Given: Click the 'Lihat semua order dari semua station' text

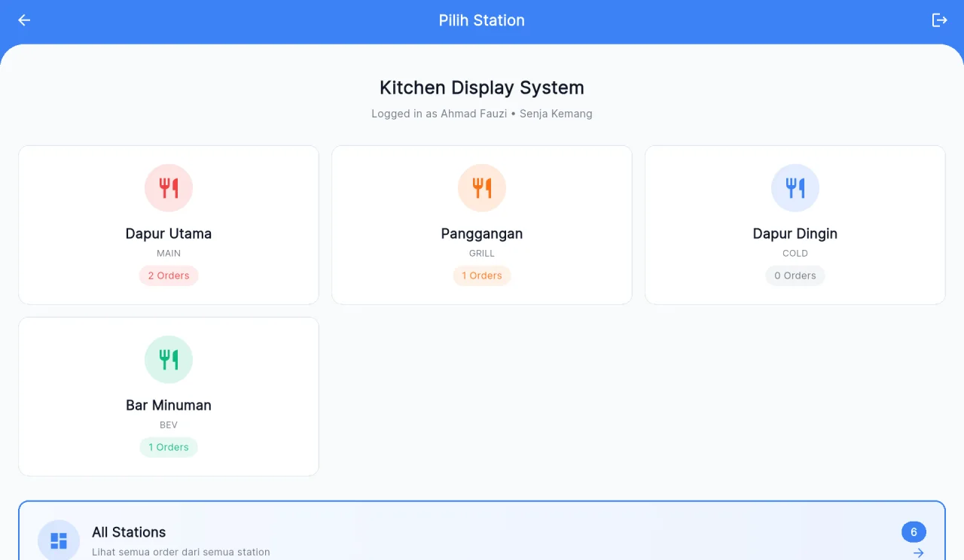Looking at the screenshot, I should (x=181, y=552).
